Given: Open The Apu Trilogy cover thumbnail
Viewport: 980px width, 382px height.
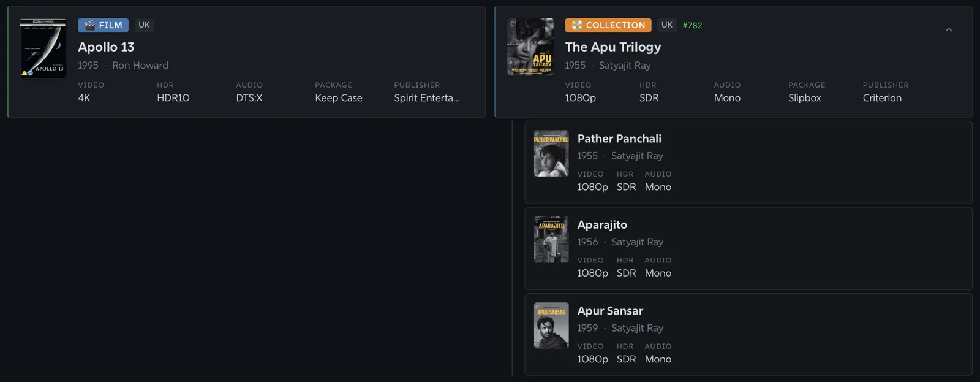Looking at the screenshot, I should (x=530, y=47).
